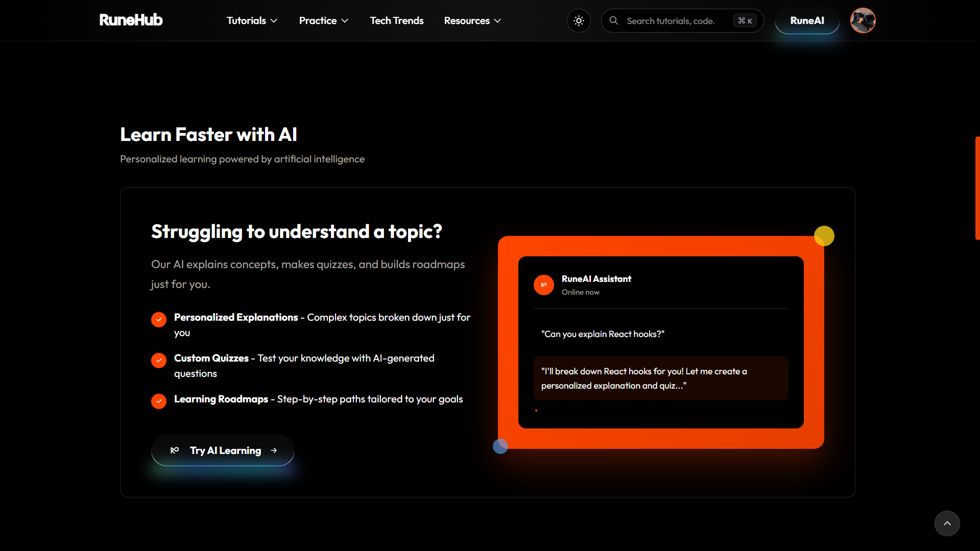Expand the Resources dropdown menu
Viewport: 980px width, 551px height.
coord(472,21)
